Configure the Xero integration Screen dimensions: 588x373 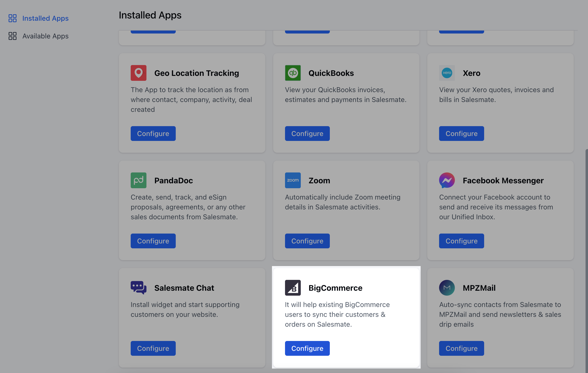coord(461,133)
